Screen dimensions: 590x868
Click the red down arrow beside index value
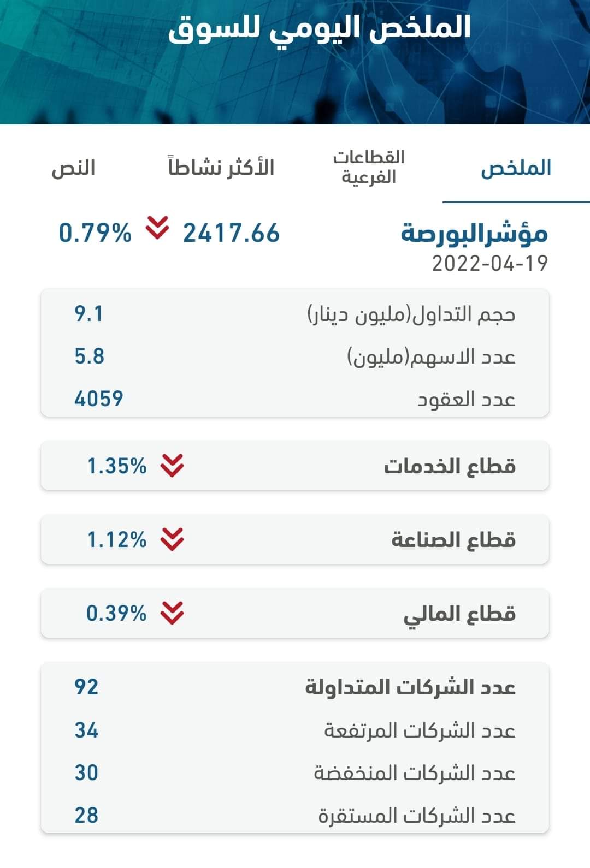(x=157, y=228)
